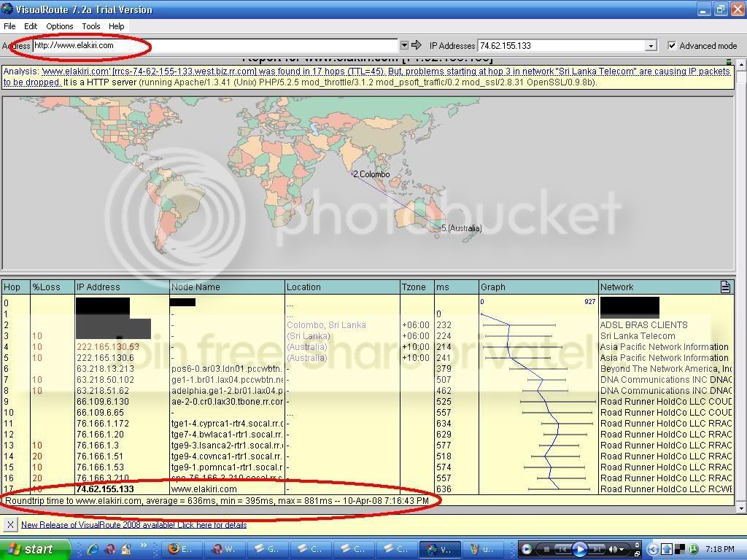Screen dimensions: 747x560
Task: Open the Tools menu
Action: (x=90, y=26)
